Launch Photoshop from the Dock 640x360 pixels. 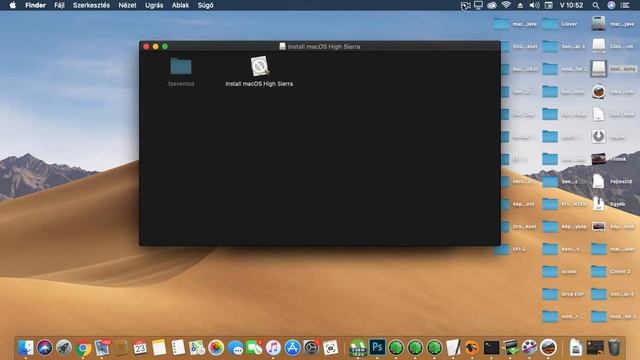(x=377, y=347)
